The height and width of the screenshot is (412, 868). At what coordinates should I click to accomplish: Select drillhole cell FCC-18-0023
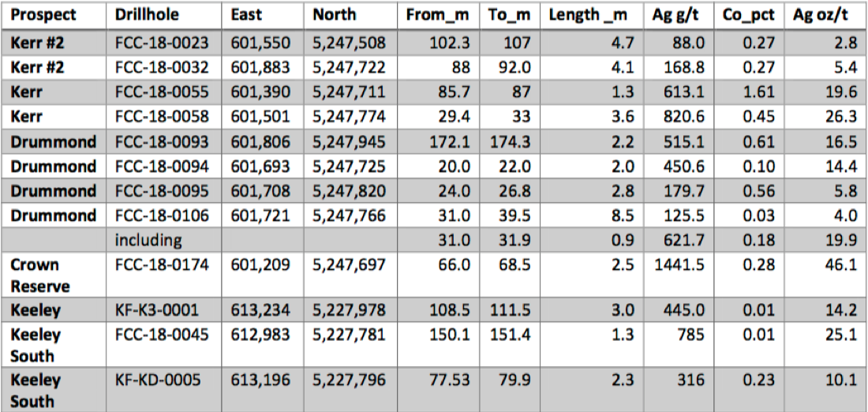click(x=162, y=42)
